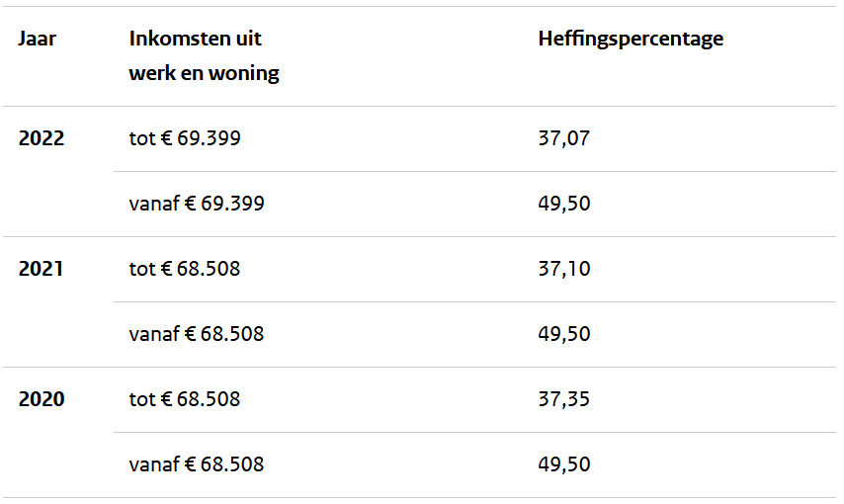Click the 2020 vanaf € 68.508 cell
844x504 pixels.
[x=197, y=464]
